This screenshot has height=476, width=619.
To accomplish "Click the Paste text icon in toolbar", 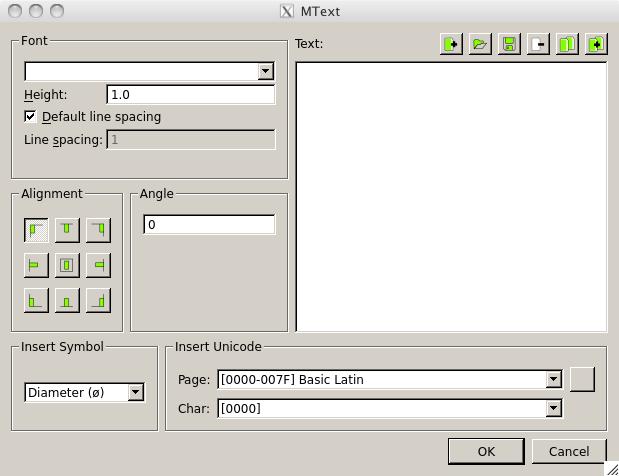I will point(596,44).
